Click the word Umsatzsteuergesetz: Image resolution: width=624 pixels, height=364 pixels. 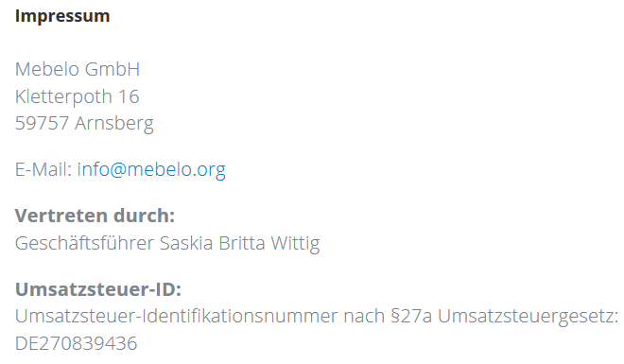coord(529,318)
